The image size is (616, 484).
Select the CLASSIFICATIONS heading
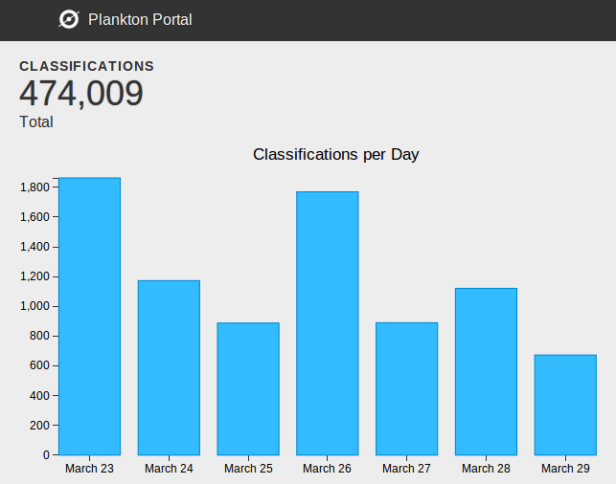point(86,66)
